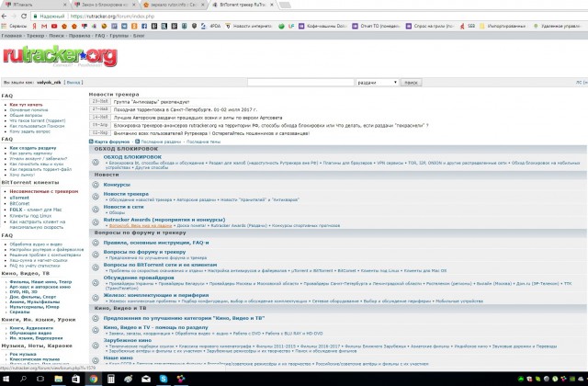588x386 pixels.
Task: Open Правила, основные инструкции, FAQ-и forum
Action: [x=156, y=243]
